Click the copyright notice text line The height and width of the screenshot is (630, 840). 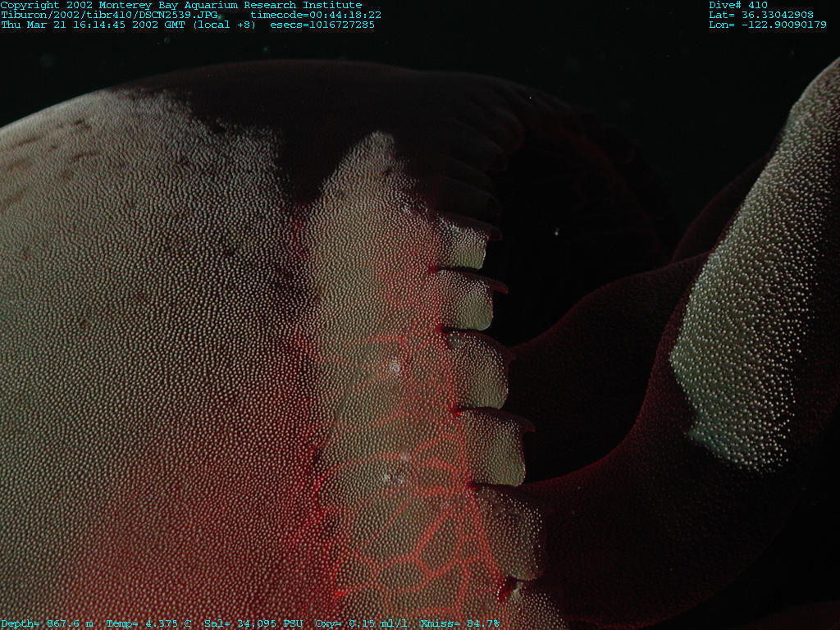tap(180, 5)
